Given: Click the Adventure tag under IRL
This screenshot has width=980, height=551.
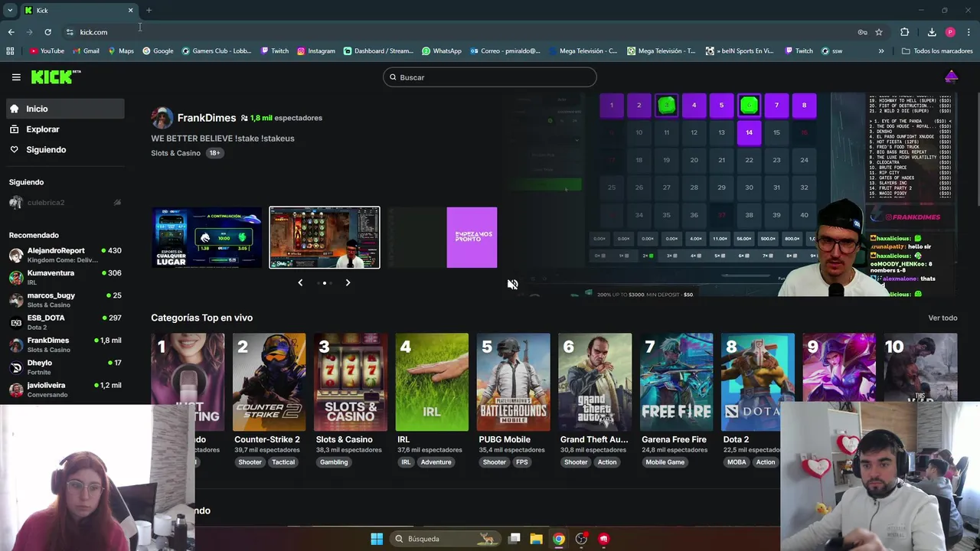Looking at the screenshot, I should (x=436, y=462).
